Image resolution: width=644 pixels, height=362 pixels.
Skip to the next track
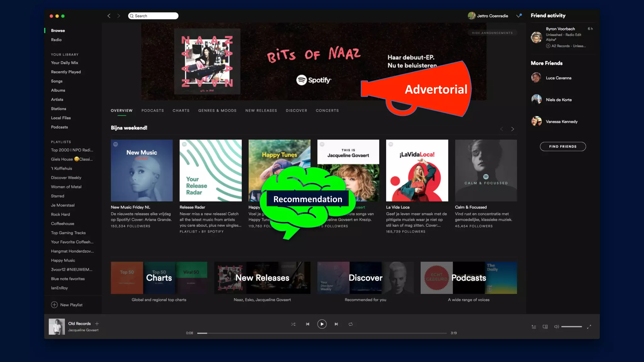336,324
